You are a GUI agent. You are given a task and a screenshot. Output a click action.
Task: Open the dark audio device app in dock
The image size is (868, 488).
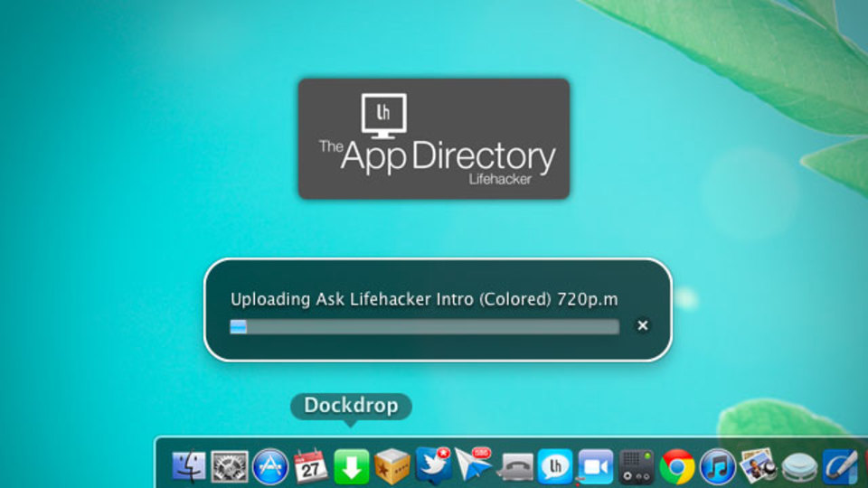pos(636,467)
